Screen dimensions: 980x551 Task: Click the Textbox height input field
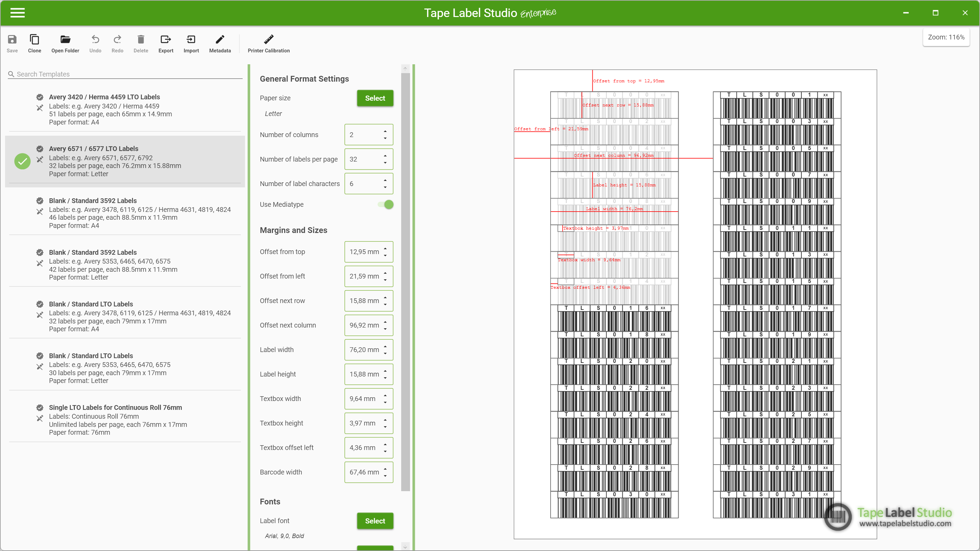pos(368,423)
